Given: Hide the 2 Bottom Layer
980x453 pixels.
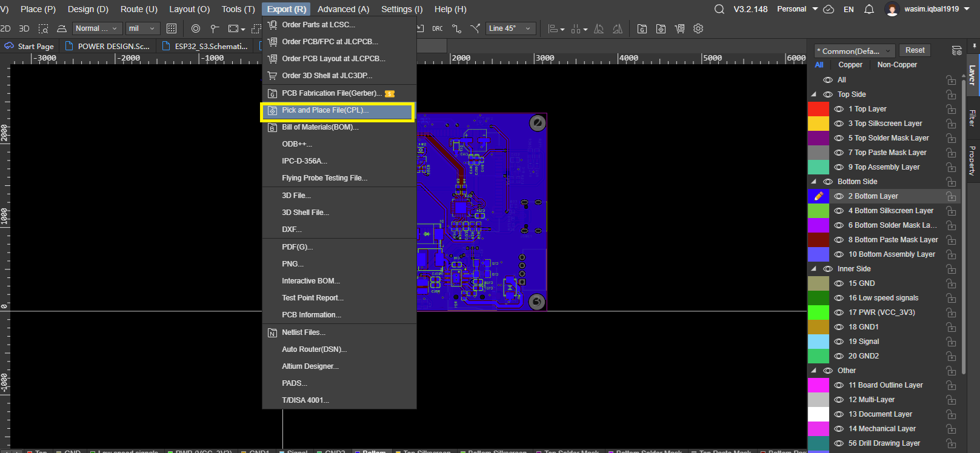Looking at the screenshot, I should coord(839,196).
